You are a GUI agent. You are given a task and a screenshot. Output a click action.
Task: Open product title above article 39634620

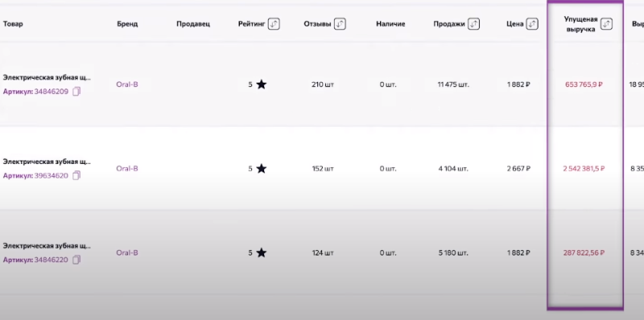click(x=47, y=162)
